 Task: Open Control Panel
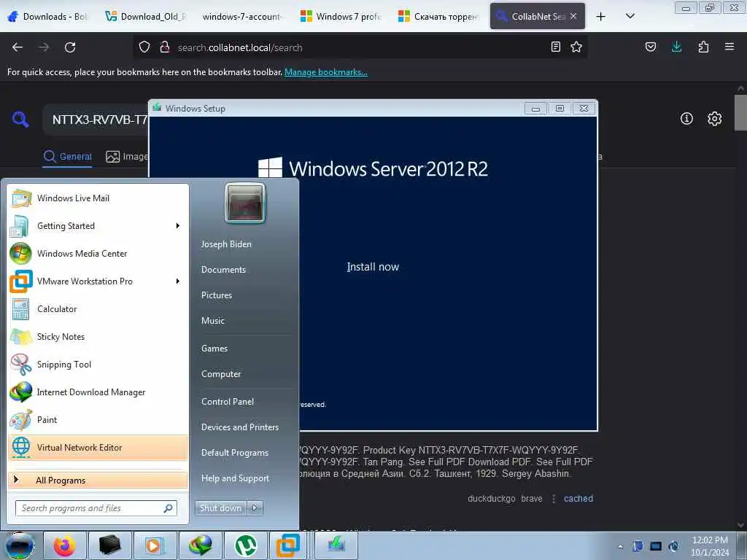(228, 402)
